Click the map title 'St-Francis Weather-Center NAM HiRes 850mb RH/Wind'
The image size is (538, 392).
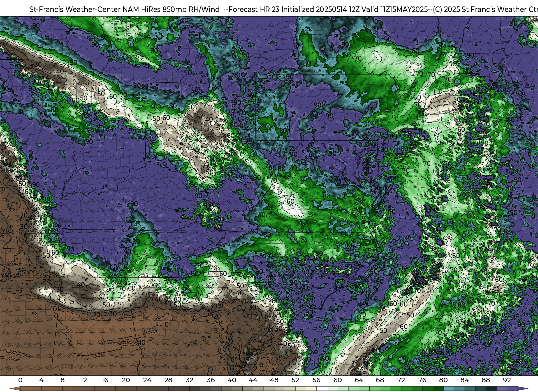pyautogui.click(x=124, y=10)
